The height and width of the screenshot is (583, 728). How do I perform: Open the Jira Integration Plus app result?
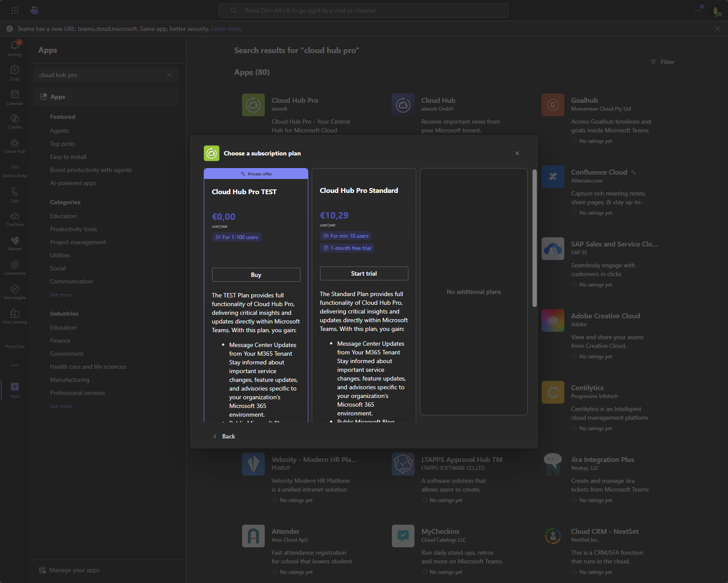click(x=603, y=460)
